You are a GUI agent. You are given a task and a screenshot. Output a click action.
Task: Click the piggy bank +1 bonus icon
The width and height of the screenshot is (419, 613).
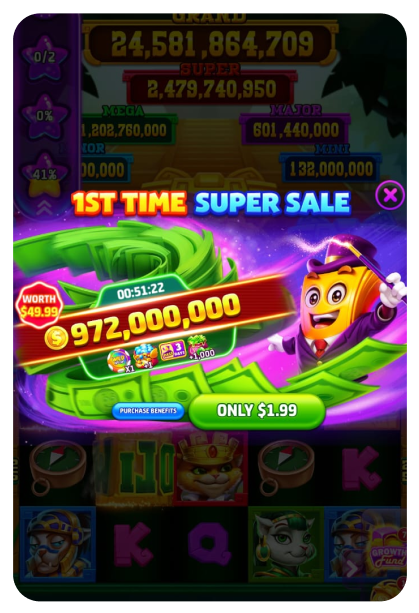point(145,356)
